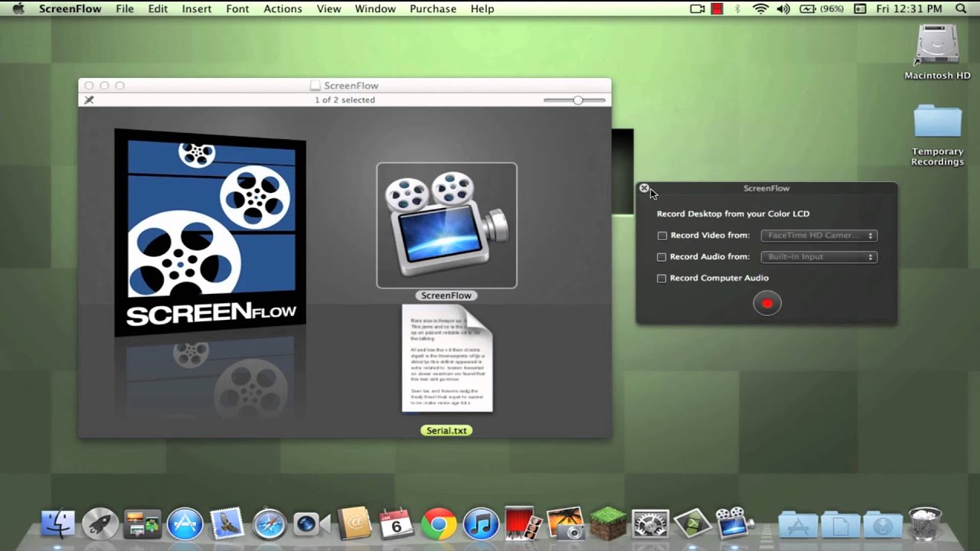980x551 pixels.
Task: Launch Minecraft grass block icon in Dock
Action: [607, 524]
